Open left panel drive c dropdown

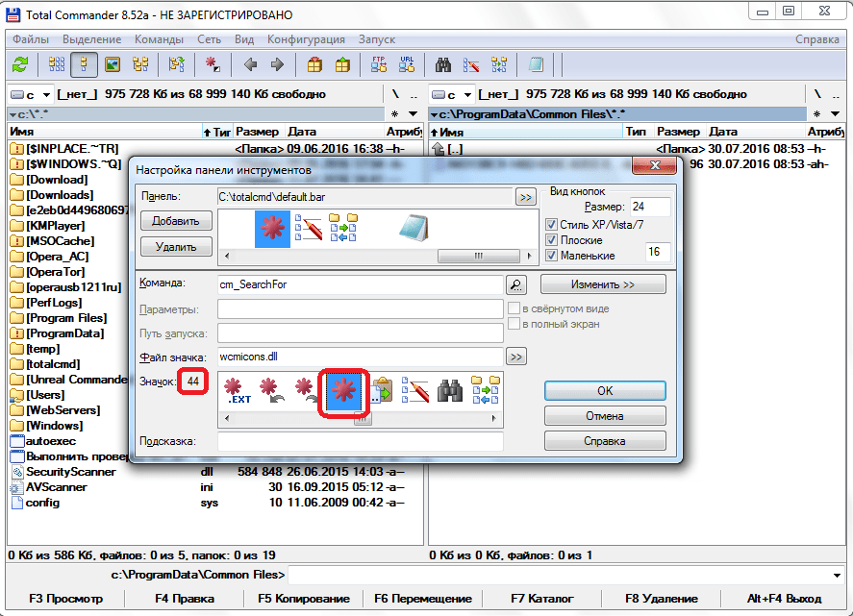point(47,95)
